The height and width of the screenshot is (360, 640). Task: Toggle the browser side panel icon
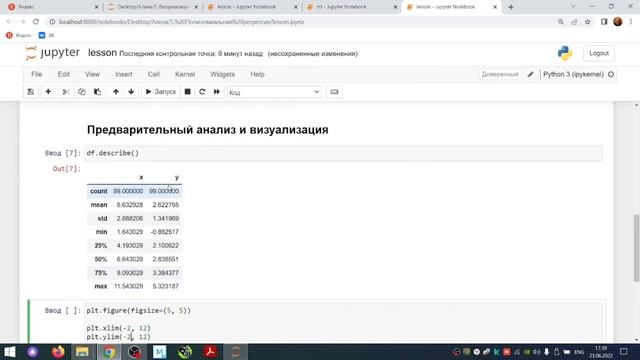(604, 22)
